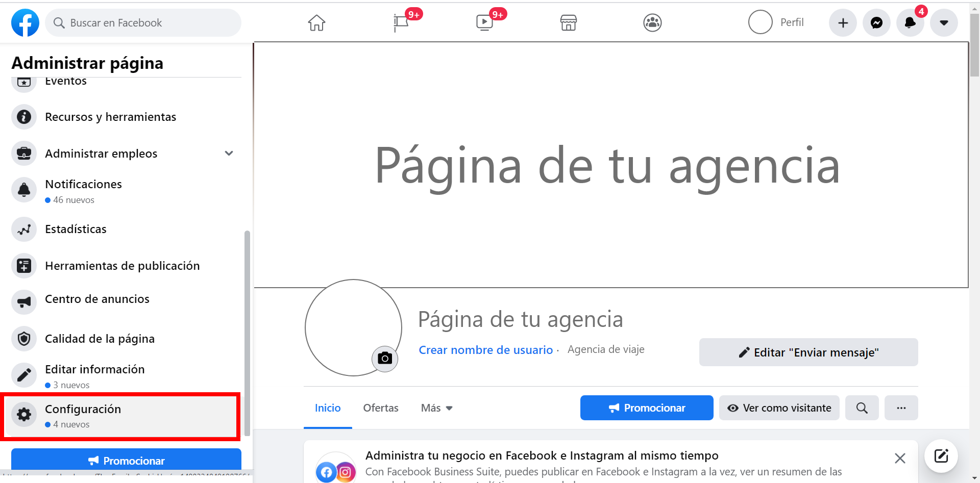The image size is (980, 483).
Task: Click Ver como visitante eye button
Action: pos(779,408)
